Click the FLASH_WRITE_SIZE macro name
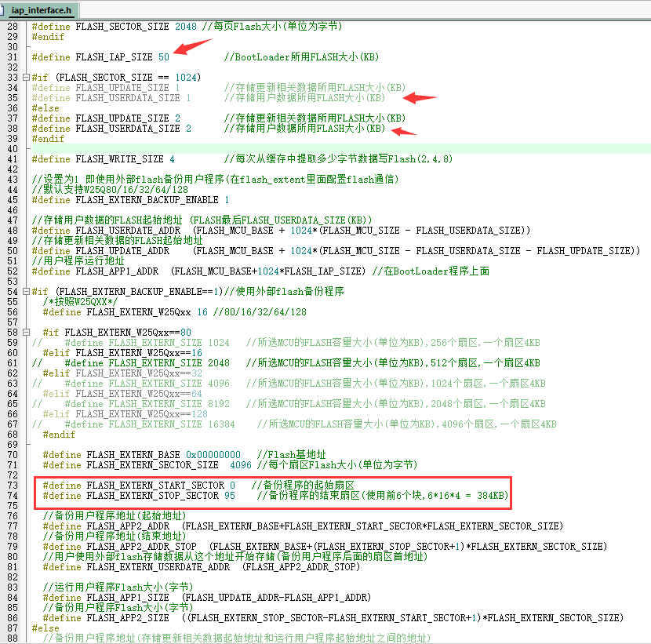This screenshot has width=651, height=644. tap(119, 159)
